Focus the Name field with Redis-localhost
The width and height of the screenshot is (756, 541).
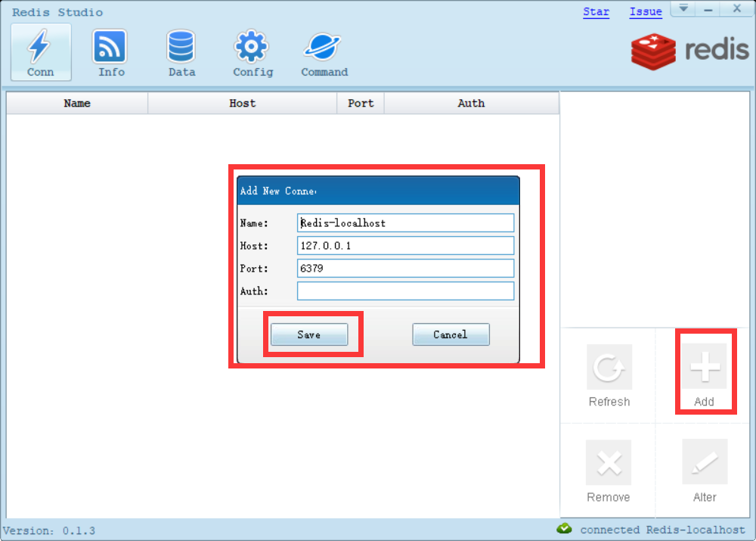[405, 223]
